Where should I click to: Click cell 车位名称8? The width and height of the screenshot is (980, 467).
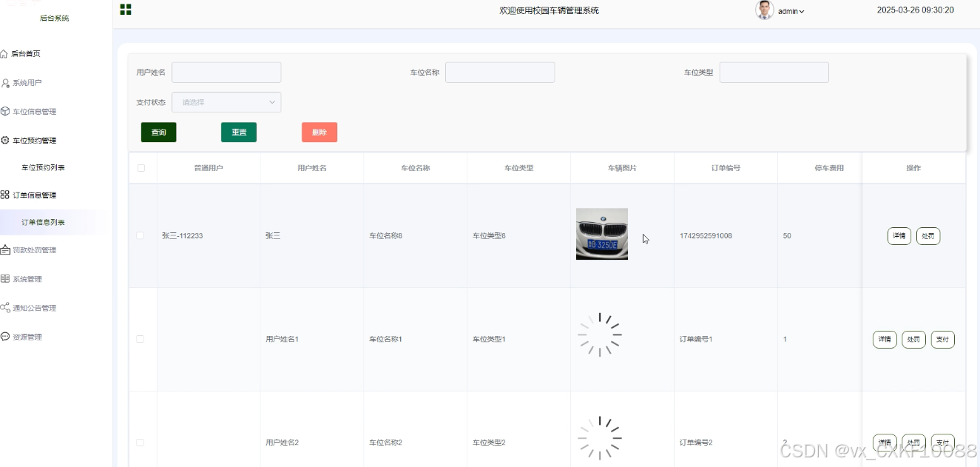(x=385, y=236)
